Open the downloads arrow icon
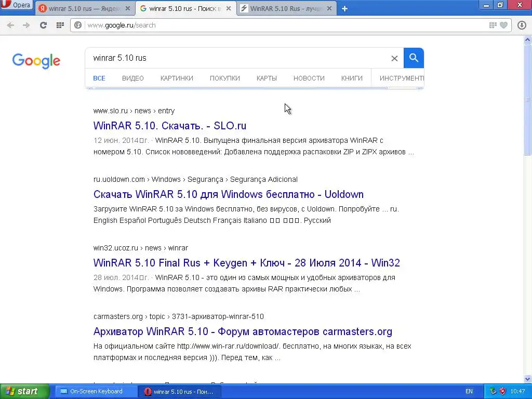Screen dimensions: 532x399 (x=522, y=25)
